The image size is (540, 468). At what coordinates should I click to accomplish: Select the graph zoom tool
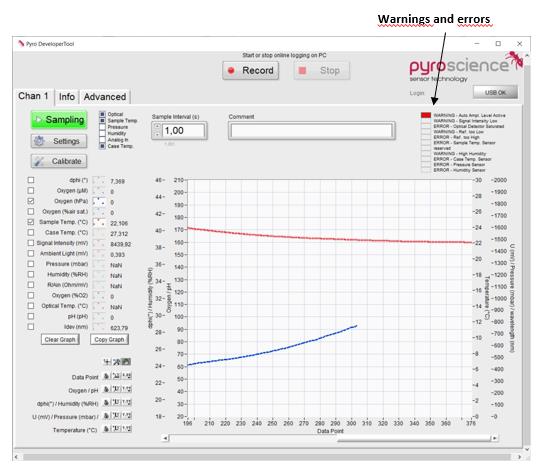click(117, 362)
